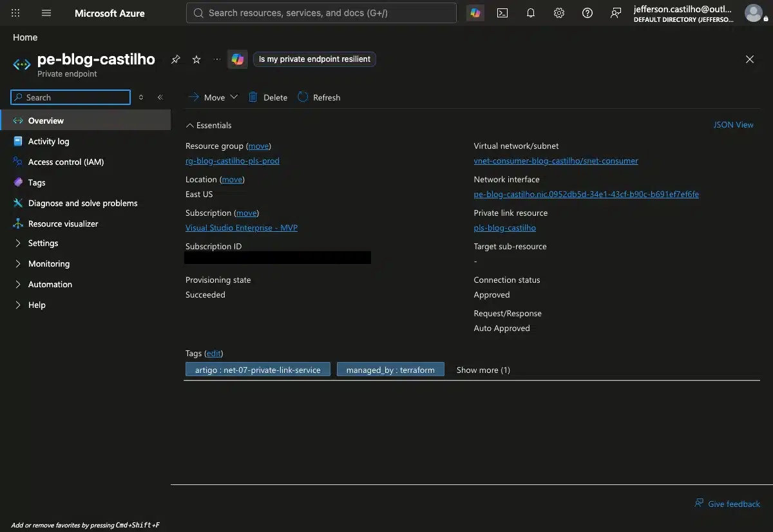
Task: Click the Resource visualizer icon
Action: [x=18, y=224]
